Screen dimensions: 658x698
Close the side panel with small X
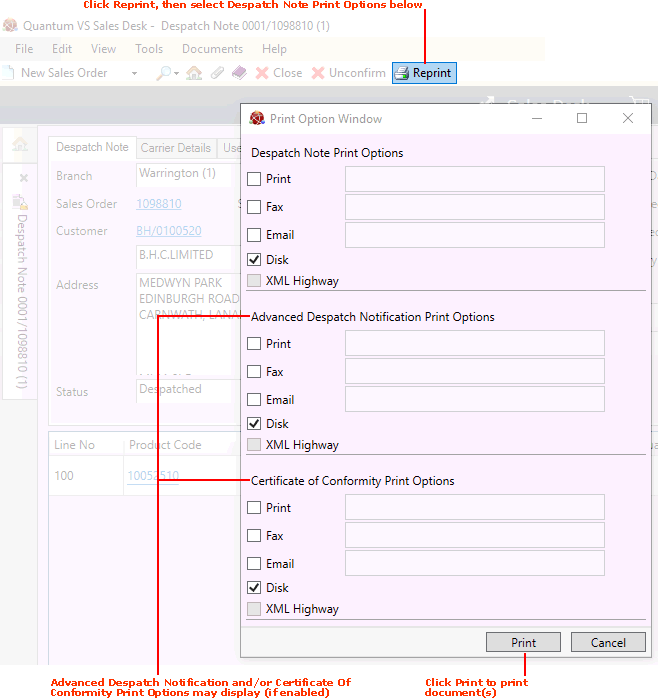24,179
